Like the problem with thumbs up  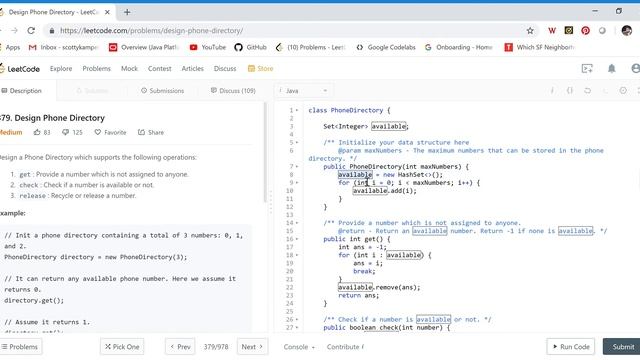click(37, 132)
